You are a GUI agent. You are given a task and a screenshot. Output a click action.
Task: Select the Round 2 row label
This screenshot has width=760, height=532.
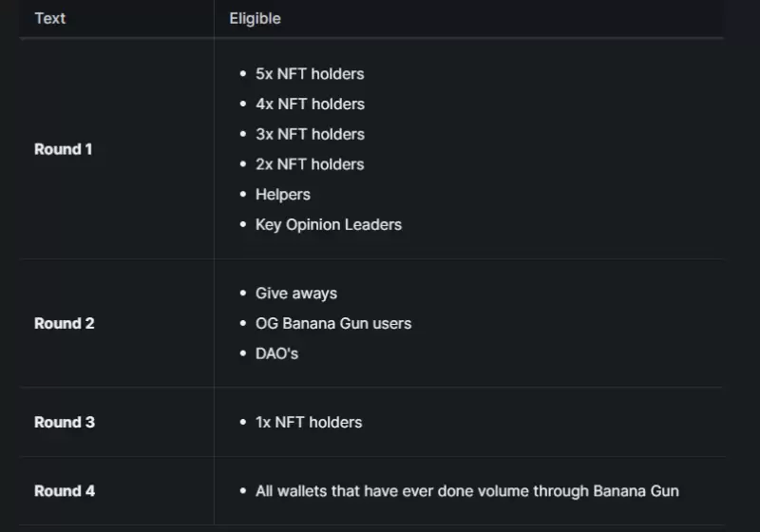pos(65,323)
